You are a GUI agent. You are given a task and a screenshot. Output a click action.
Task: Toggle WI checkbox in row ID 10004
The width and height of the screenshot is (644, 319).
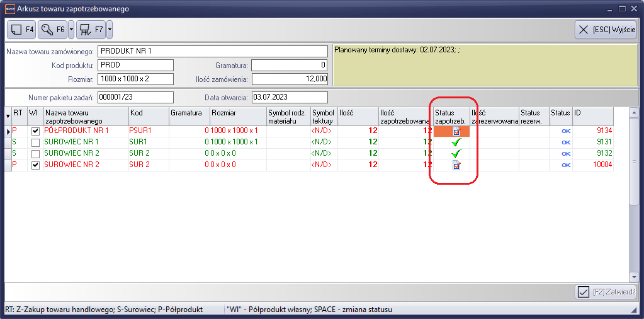pos(36,165)
